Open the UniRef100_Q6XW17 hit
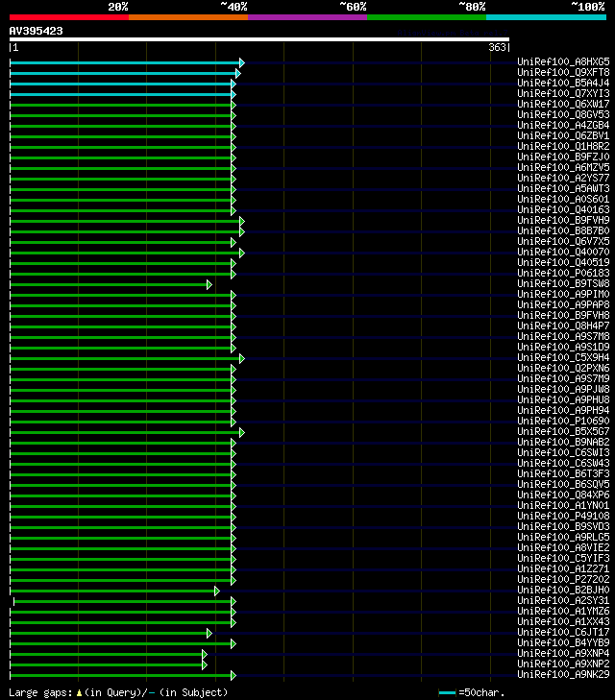Viewport: 615px width, 700px height. [563, 104]
